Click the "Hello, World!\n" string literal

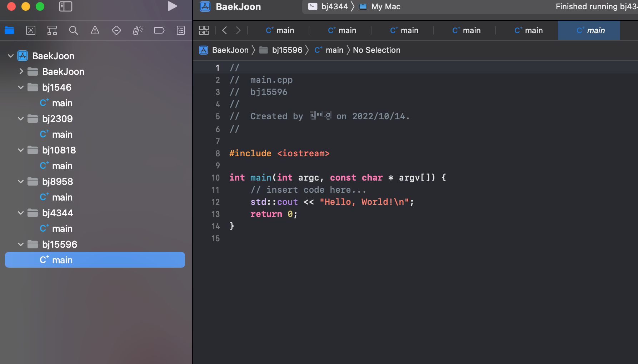pyautogui.click(x=364, y=202)
